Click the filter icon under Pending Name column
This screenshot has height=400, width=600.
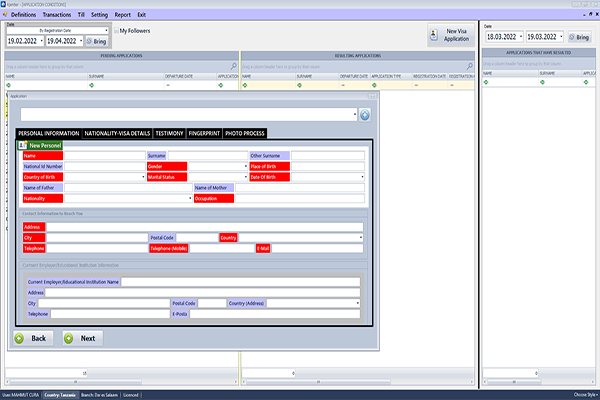click(9, 85)
